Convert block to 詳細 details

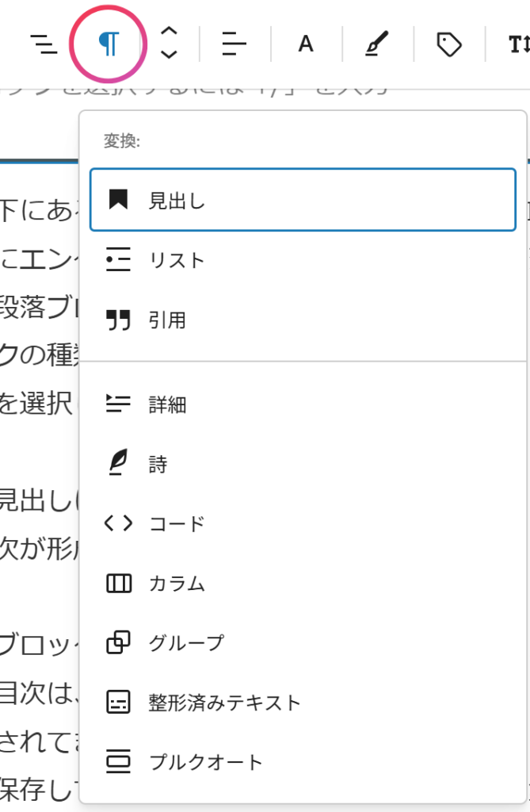pyautogui.click(x=167, y=404)
